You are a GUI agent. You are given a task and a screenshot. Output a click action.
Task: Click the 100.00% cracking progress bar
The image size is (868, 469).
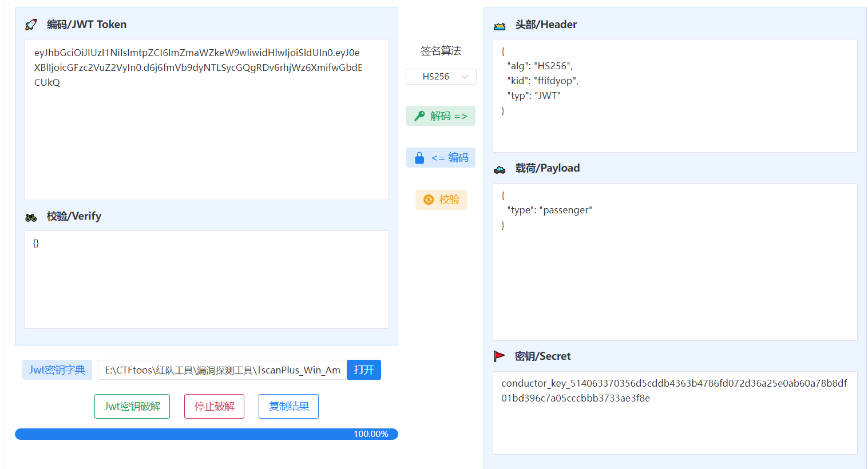click(x=207, y=434)
